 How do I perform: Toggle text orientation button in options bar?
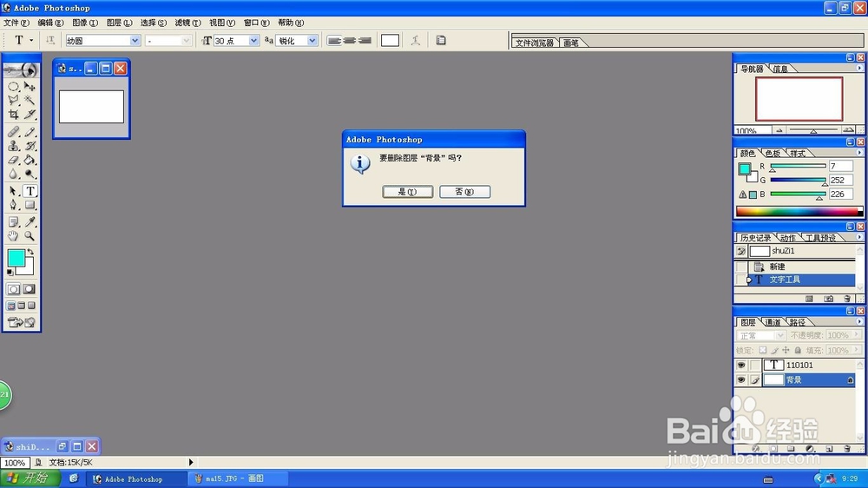[x=49, y=40]
